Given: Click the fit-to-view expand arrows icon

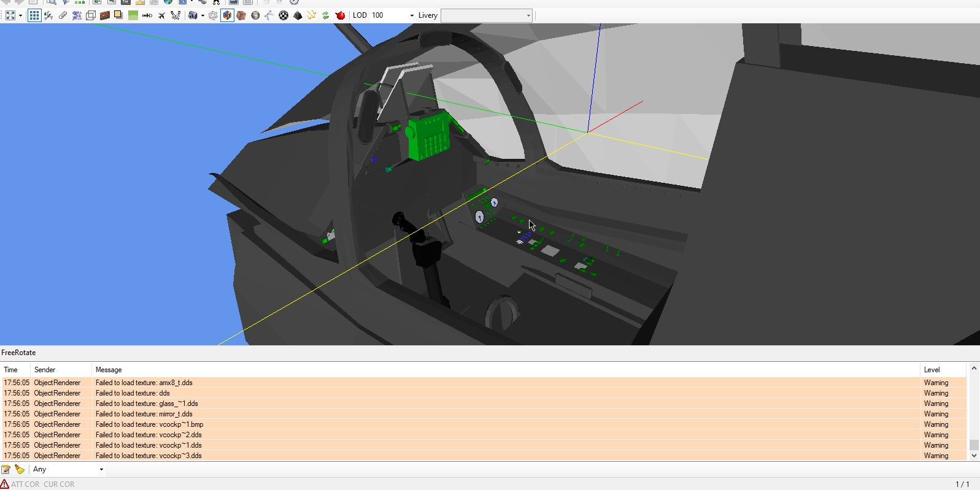Looking at the screenshot, I should [10, 15].
